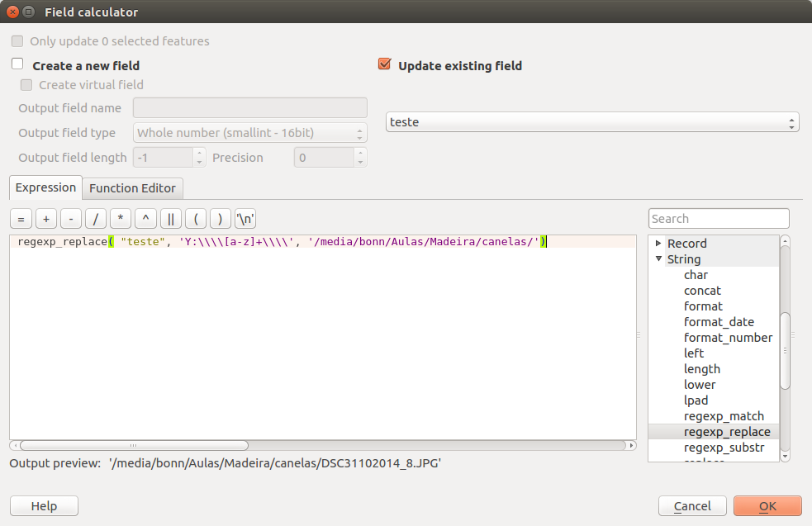
Task: Expand the Record function group
Action: pyautogui.click(x=658, y=244)
